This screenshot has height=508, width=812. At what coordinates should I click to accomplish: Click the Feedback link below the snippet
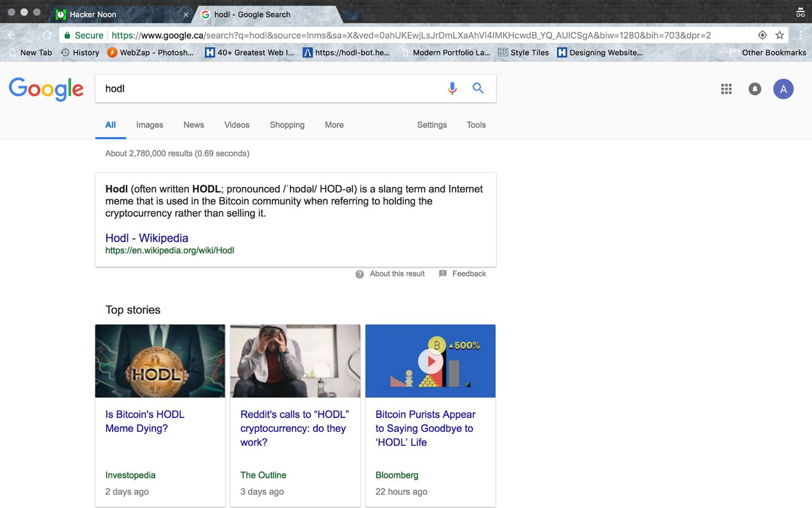(468, 274)
